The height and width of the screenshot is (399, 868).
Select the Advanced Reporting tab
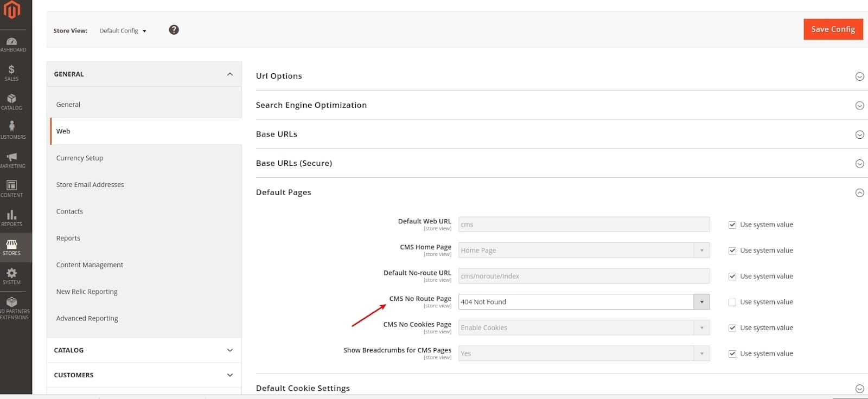coord(146,318)
